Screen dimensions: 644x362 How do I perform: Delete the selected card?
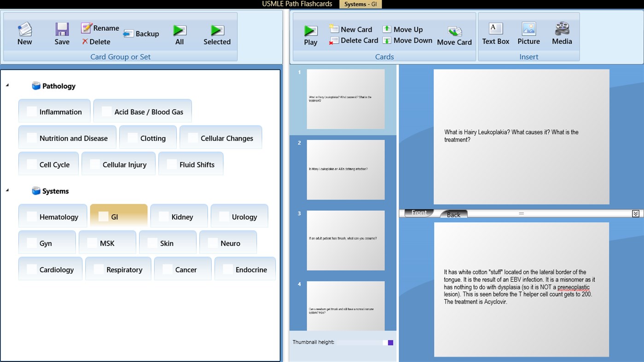click(x=353, y=40)
